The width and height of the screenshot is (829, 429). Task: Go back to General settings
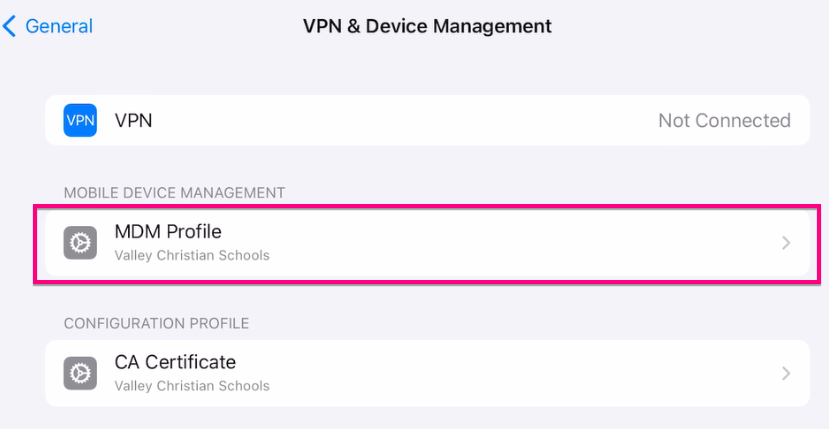(x=58, y=26)
